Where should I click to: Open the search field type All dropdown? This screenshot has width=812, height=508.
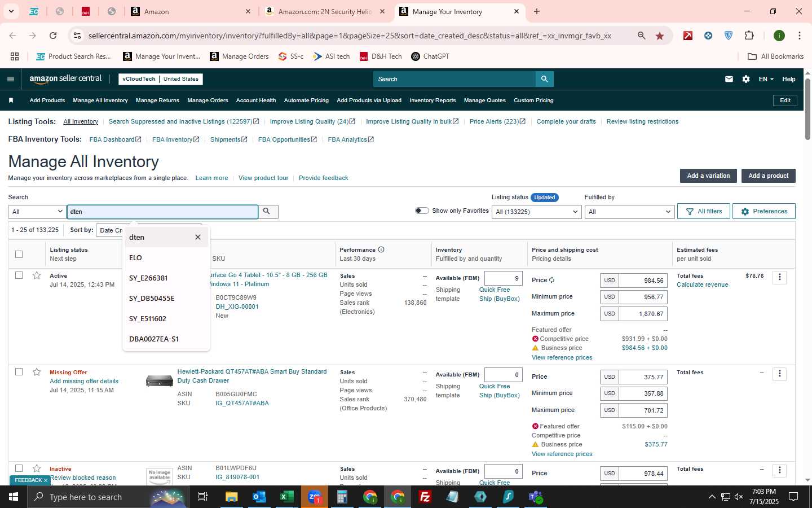[x=37, y=212]
